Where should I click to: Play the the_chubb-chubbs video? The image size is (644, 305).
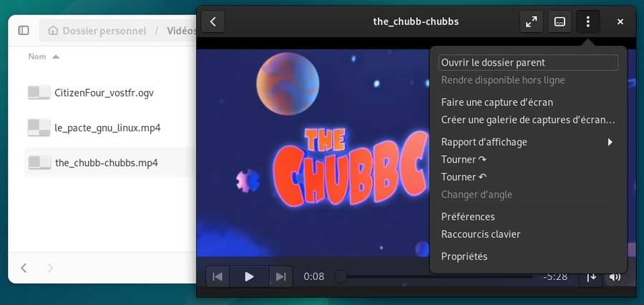249,277
